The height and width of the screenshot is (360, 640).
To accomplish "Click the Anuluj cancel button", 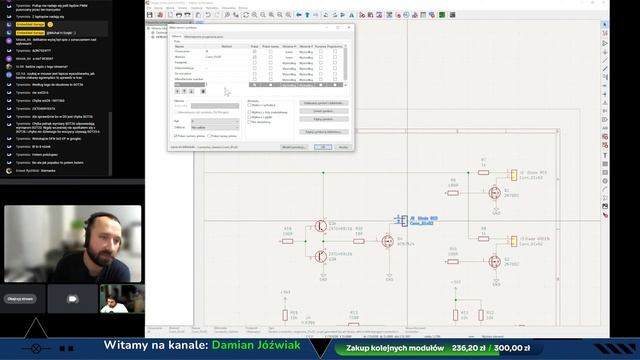I will [x=344, y=147].
